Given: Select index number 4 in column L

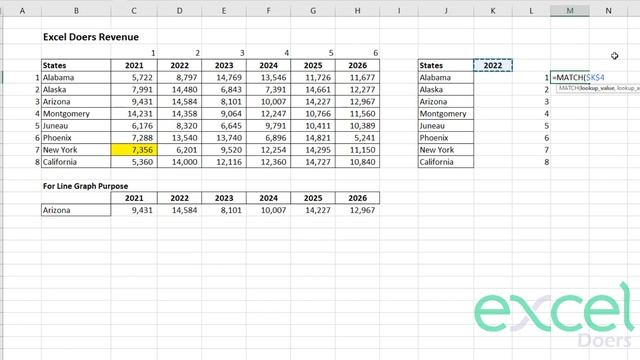Looking at the screenshot, I should [531, 113].
